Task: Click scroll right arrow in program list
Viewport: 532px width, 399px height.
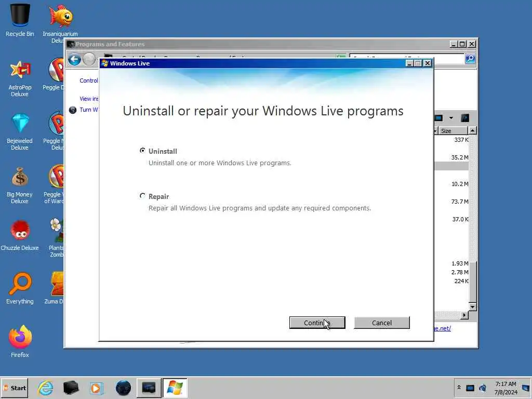Action: (x=464, y=315)
